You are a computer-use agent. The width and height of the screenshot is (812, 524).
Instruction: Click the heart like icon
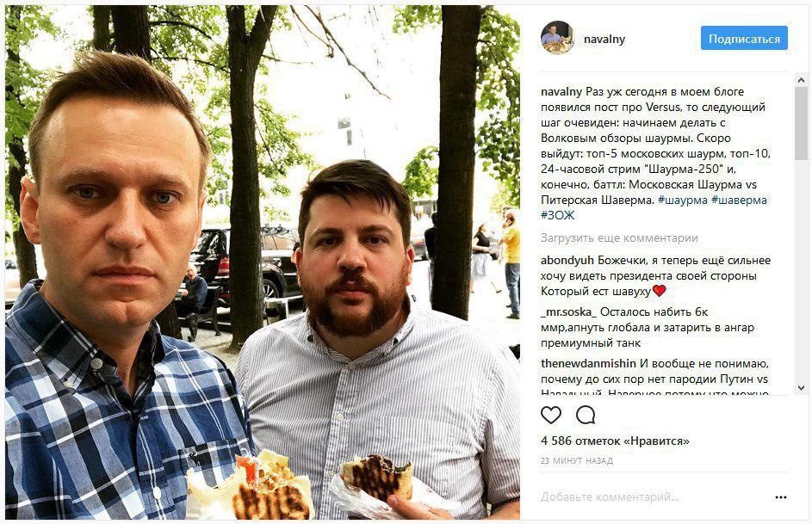coord(550,415)
